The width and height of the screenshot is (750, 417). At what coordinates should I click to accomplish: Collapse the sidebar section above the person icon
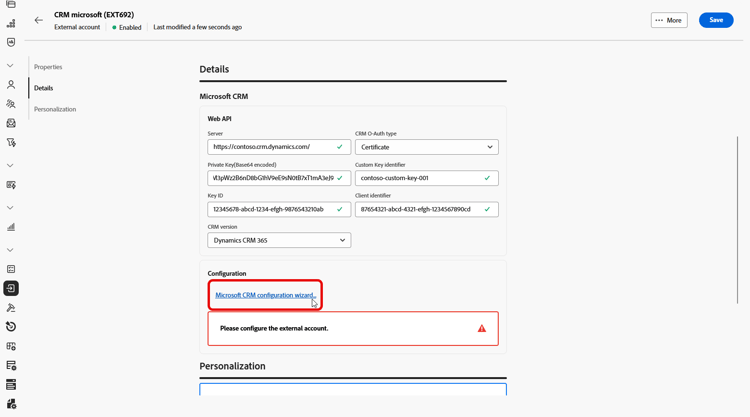10,66
